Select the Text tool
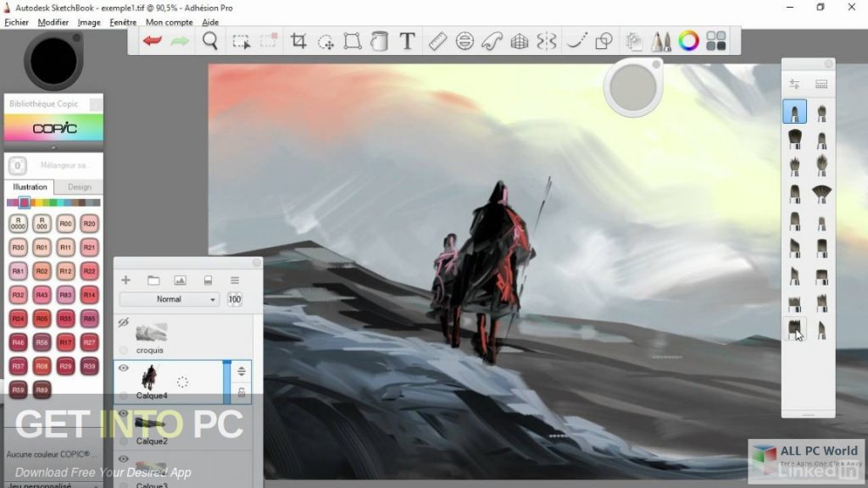 [408, 40]
